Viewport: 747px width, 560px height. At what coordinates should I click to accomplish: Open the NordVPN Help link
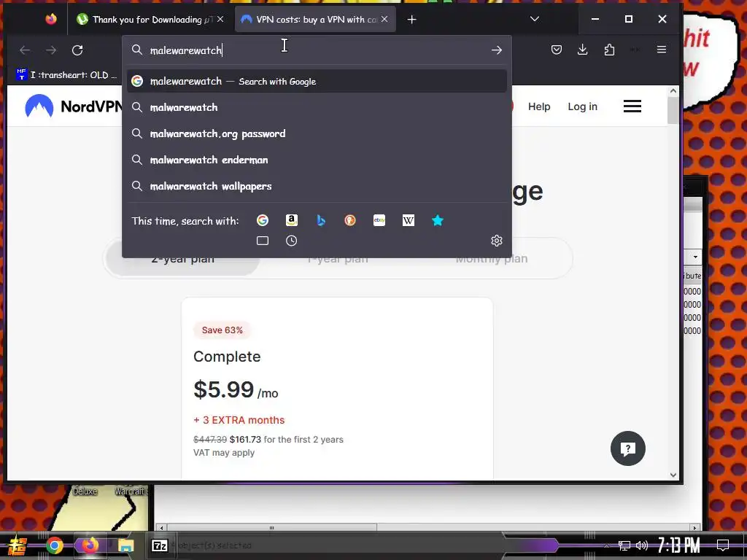pos(539,106)
